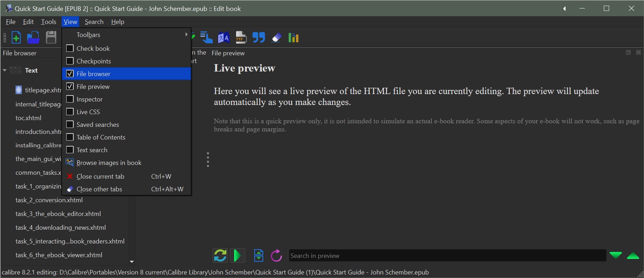Enable the Saved searches checkbox
The width and height of the screenshot is (644, 278).
coord(70,124)
